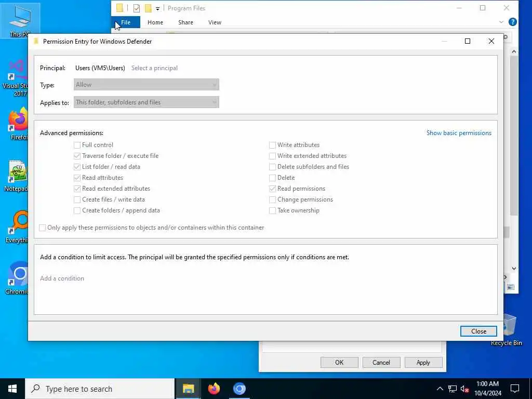Screen dimensions: 532x399
Task: Click Apply in the background dialog
Action: [423, 362]
